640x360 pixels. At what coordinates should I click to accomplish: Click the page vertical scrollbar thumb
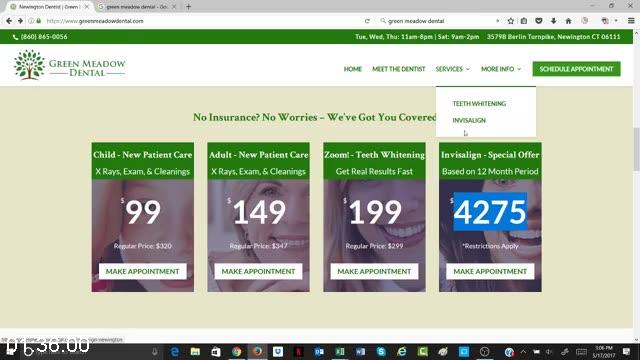point(636,149)
